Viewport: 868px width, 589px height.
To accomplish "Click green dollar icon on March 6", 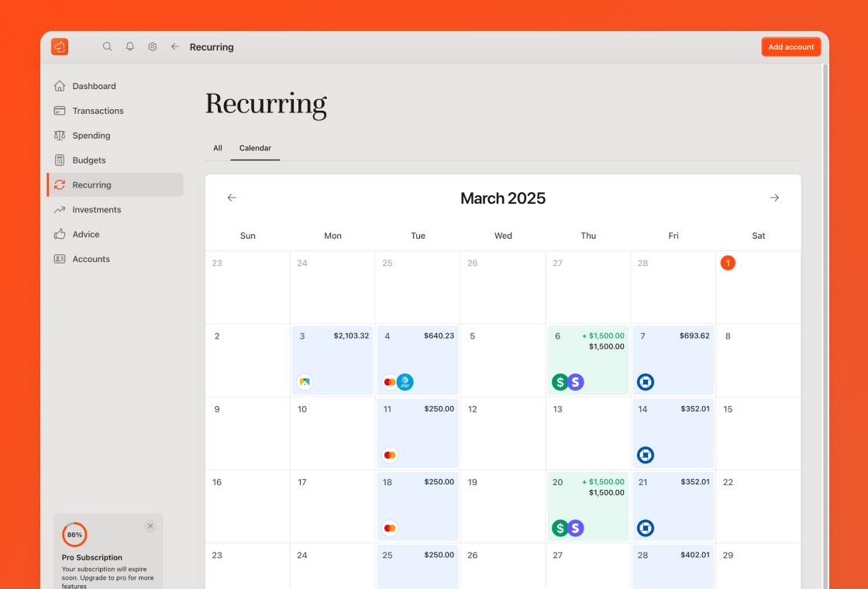I will 560,382.
